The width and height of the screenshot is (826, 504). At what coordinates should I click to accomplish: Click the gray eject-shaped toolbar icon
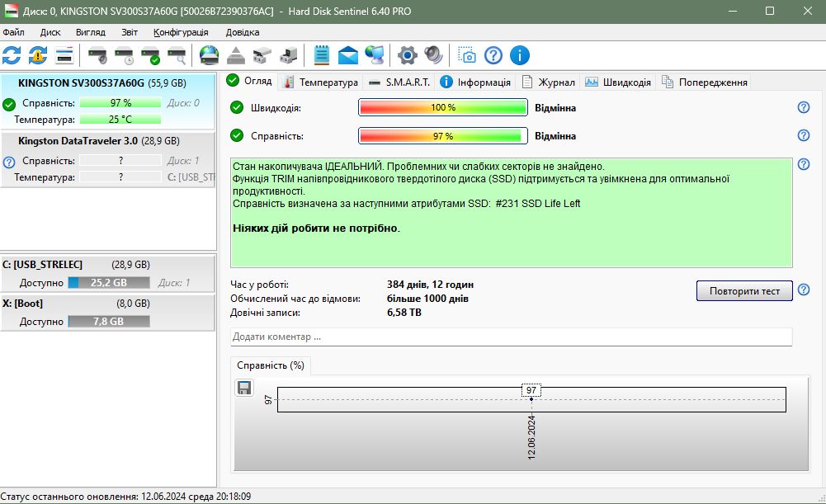235,55
